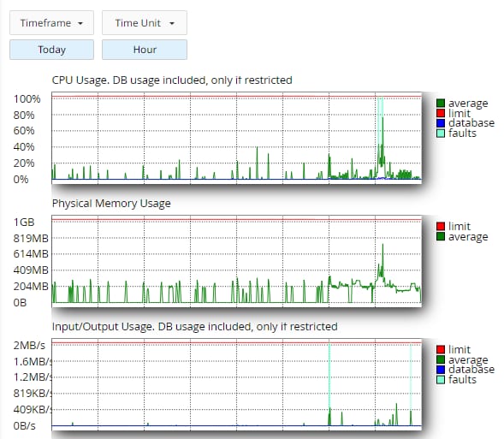Click the green average swatch in I/O legend
Viewport: 504px width, 439px height.
[441, 359]
